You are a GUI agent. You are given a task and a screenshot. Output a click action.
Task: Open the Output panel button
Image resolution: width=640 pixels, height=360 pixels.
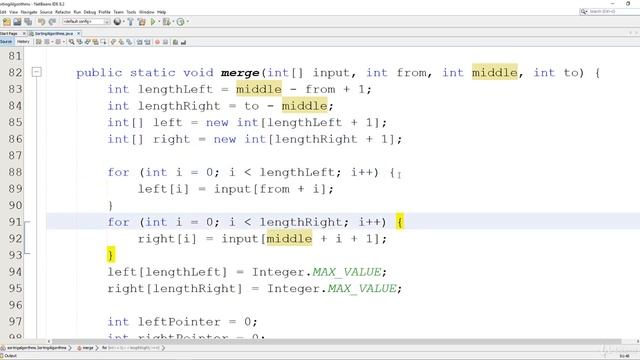click(9, 356)
